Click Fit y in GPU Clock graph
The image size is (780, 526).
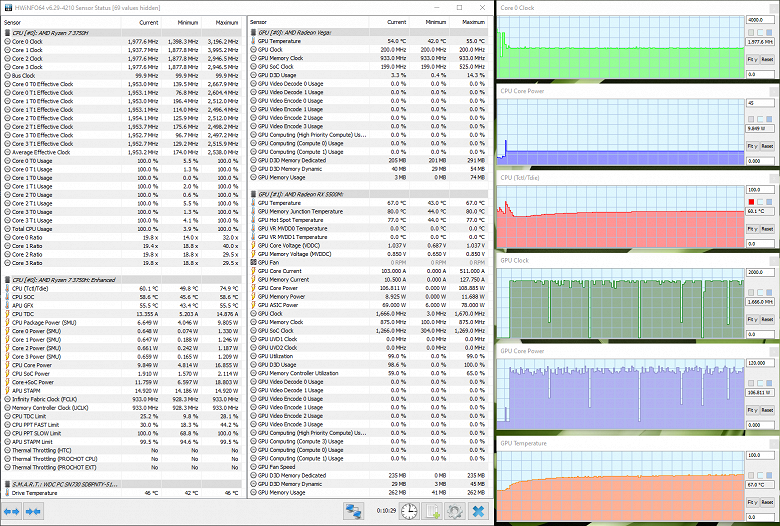(x=752, y=319)
